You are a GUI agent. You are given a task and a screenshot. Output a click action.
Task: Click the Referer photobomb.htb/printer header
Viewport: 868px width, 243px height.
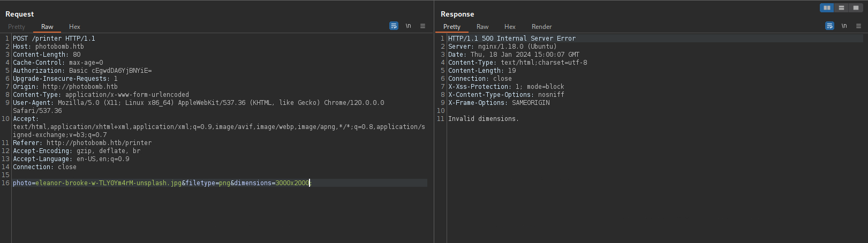pos(82,143)
